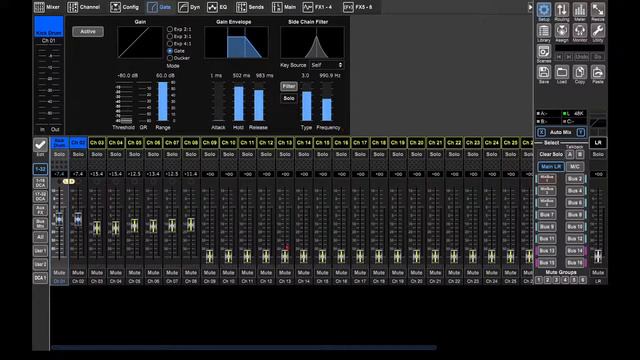The width and height of the screenshot is (640, 360).
Task: Solo channel Ch 03
Action: [x=97, y=154]
